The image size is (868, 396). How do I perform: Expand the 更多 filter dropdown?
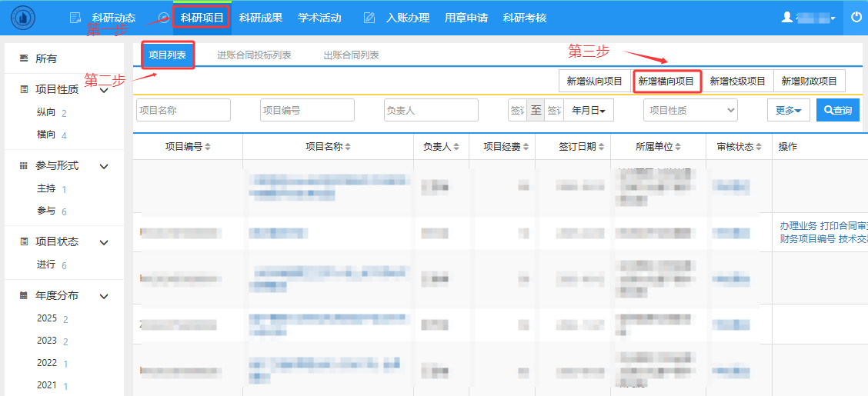click(788, 110)
